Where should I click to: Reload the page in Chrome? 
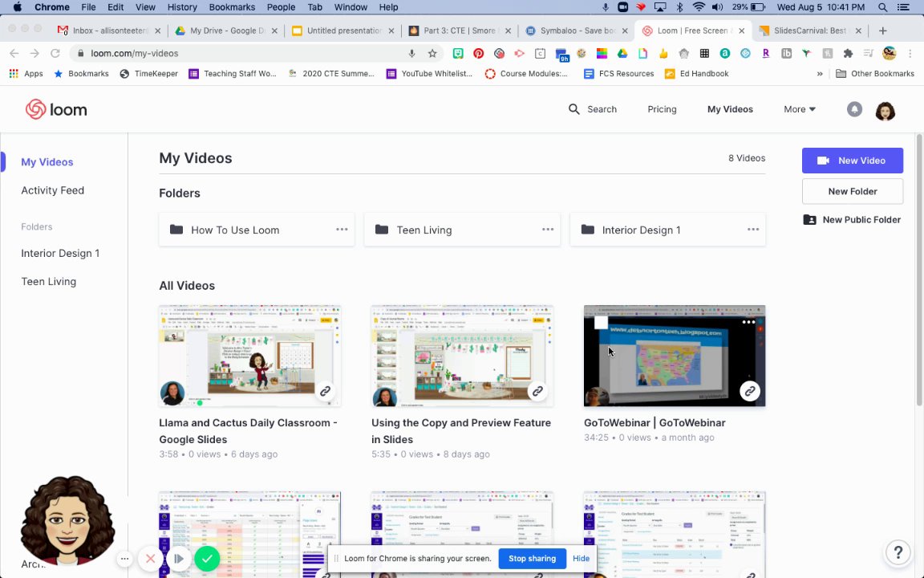click(55, 53)
